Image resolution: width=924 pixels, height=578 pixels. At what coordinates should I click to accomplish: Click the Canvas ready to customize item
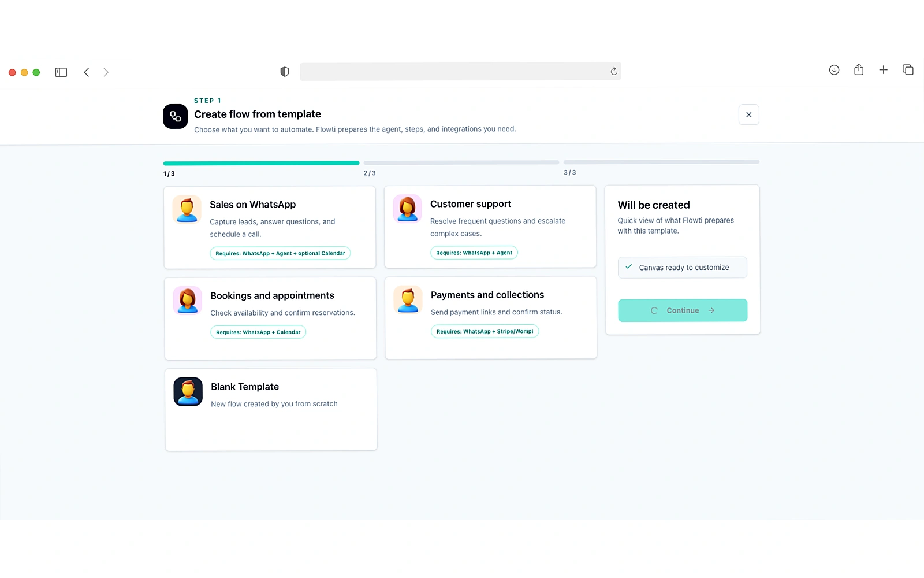pos(683,268)
